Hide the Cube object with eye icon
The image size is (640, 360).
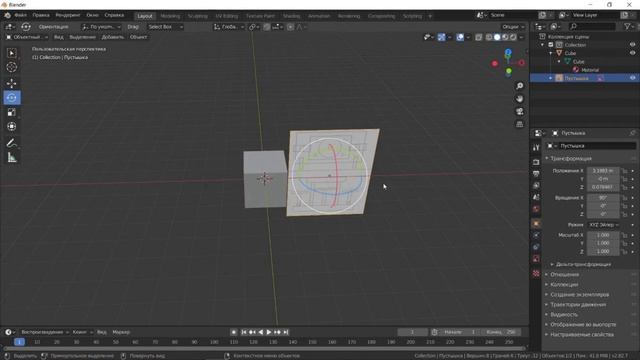[632, 53]
